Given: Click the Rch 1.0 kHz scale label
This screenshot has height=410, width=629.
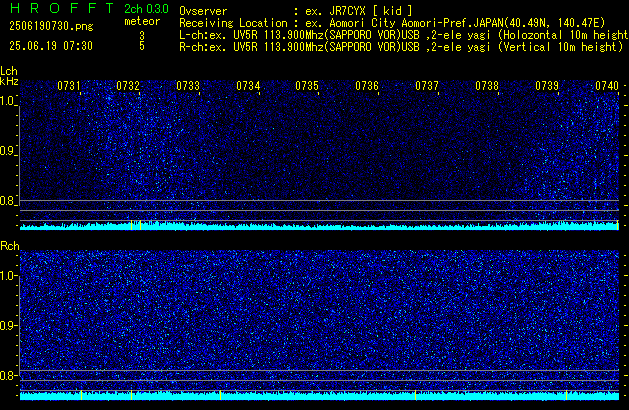Looking at the screenshot, I should 8,276.
